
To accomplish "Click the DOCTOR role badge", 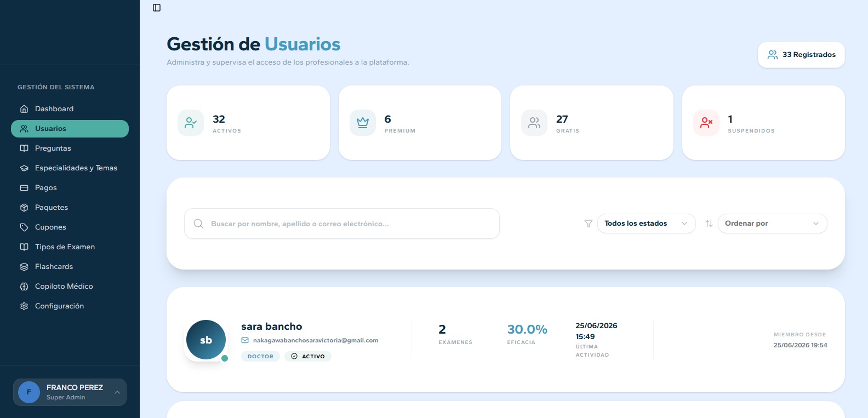I will (260, 357).
